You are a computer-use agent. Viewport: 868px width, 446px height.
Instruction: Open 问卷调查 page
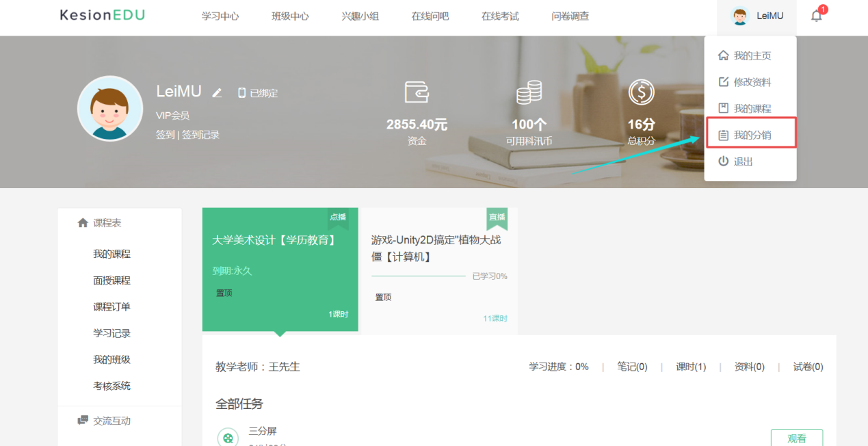[x=570, y=16]
